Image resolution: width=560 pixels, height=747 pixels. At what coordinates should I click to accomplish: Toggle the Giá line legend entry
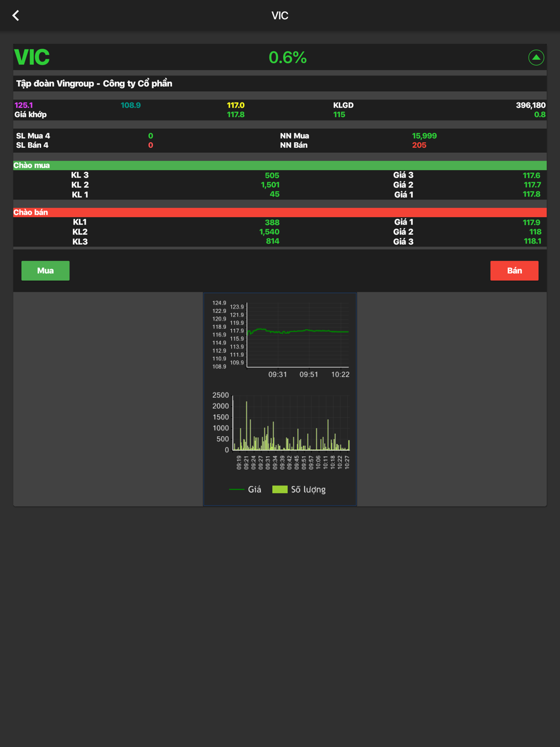coord(246,489)
